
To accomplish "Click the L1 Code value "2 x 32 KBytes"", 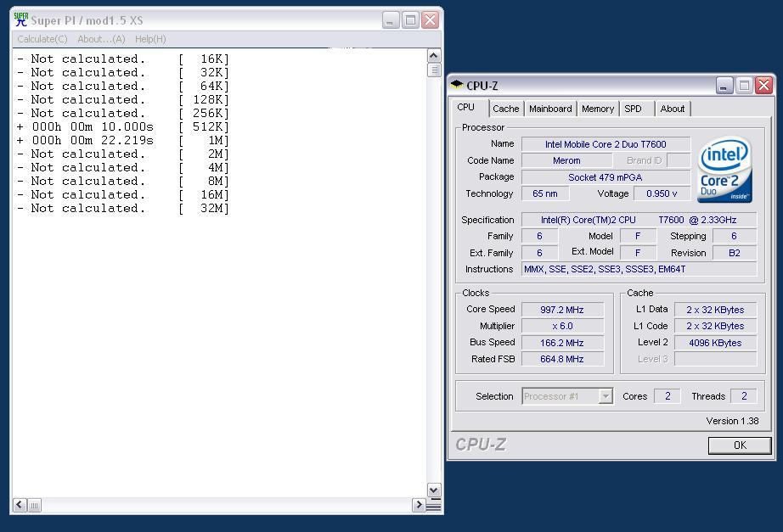I will coord(715,326).
